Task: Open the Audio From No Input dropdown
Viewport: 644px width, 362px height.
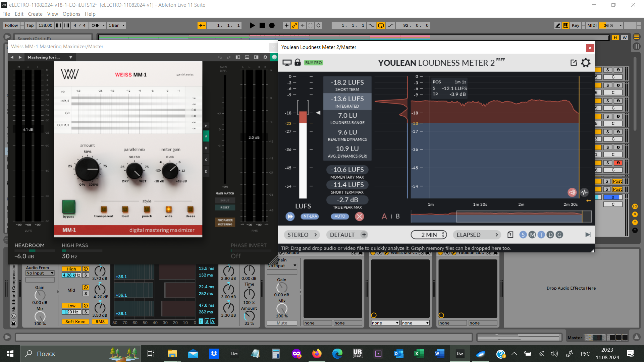Action: tap(40, 273)
